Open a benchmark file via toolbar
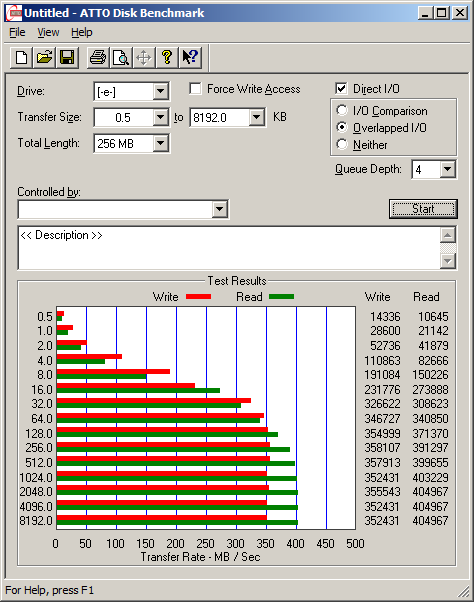 pos(45,58)
